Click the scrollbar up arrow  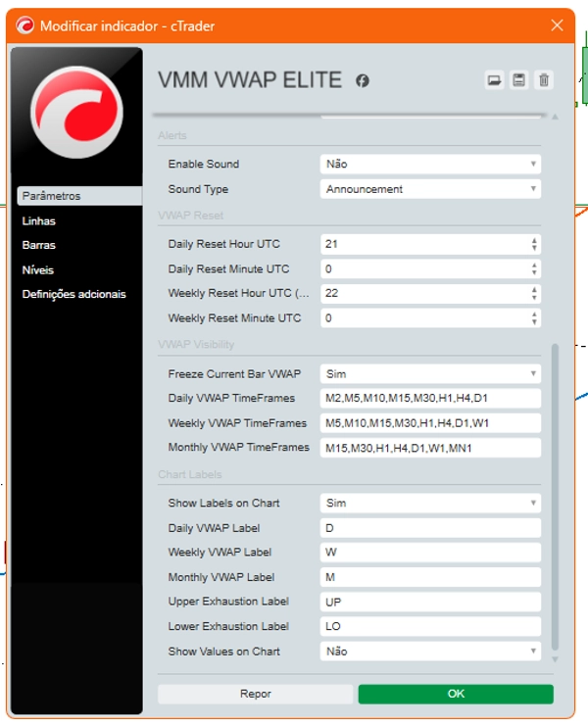tap(555, 117)
